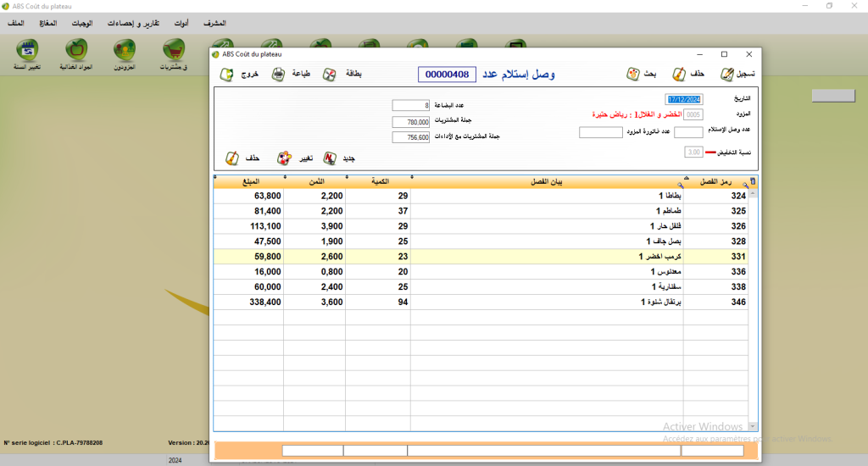Image resolution: width=868 pixels, height=466 pixels.
Task: Click the date field showing 17/12/2024
Action: [x=685, y=99]
